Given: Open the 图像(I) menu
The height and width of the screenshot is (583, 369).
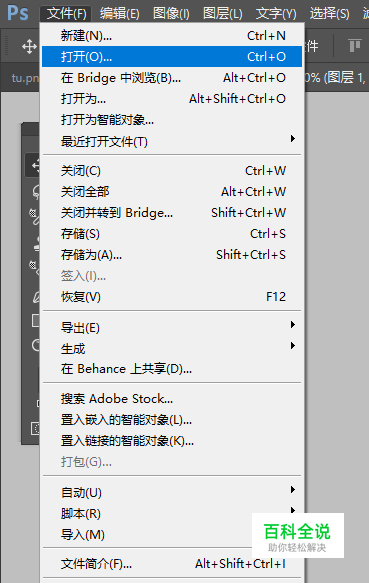Looking at the screenshot, I should click(171, 14).
